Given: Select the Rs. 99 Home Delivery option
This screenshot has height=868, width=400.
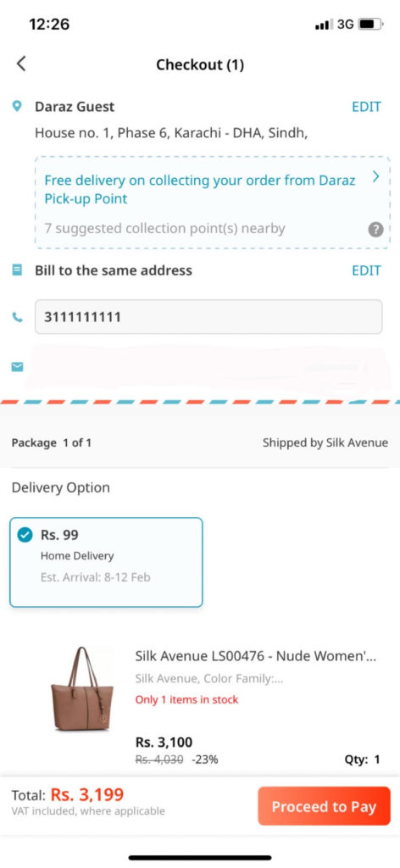Looking at the screenshot, I should pyautogui.click(x=106, y=562).
